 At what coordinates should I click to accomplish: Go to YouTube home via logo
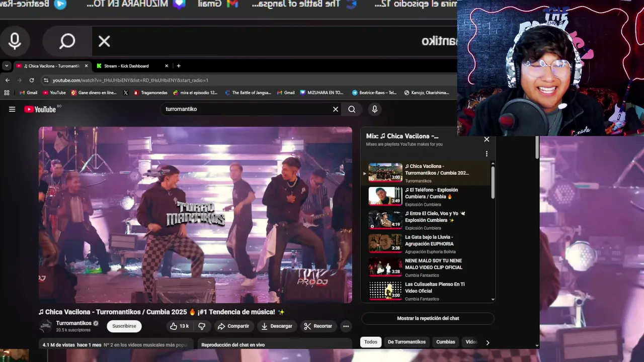40,109
